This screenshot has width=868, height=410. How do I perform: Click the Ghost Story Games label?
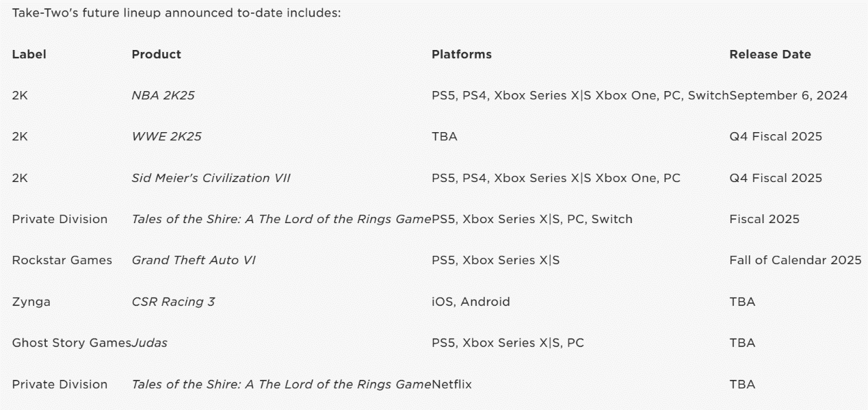71,343
